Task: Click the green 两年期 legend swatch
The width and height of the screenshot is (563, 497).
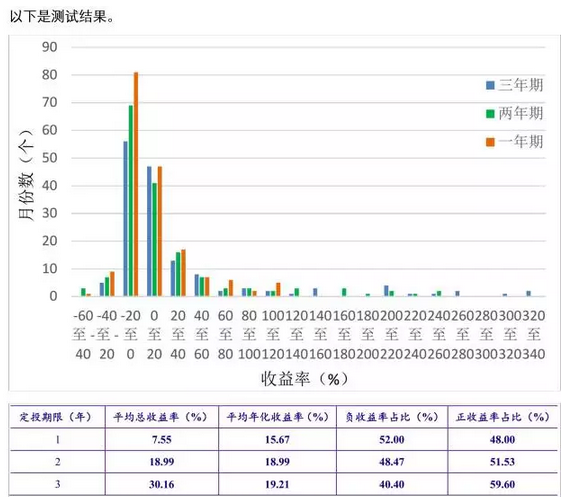Action: click(x=490, y=114)
